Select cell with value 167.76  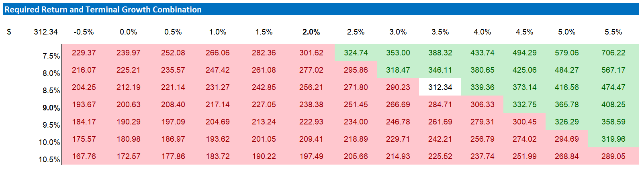tap(84, 156)
